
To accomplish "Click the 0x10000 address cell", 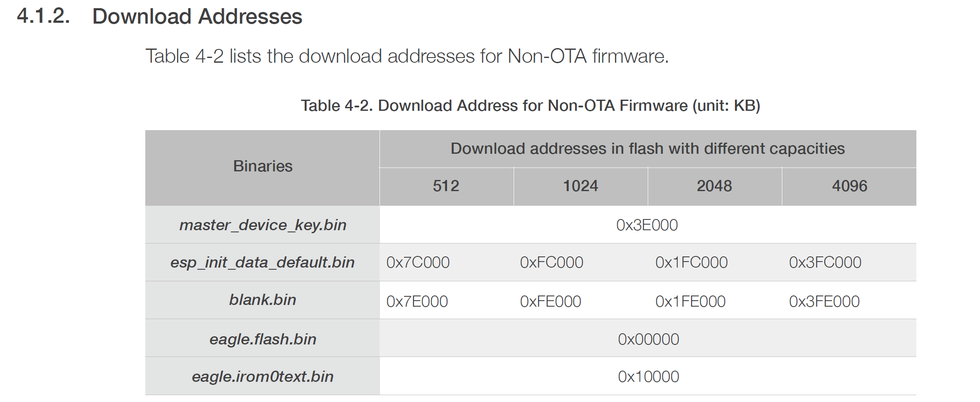I will pyautogui.click(x=648, y=377).
